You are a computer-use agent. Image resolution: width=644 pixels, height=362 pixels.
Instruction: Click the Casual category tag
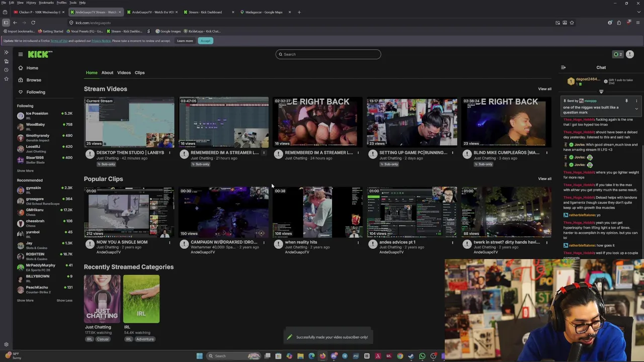(103, 339)
